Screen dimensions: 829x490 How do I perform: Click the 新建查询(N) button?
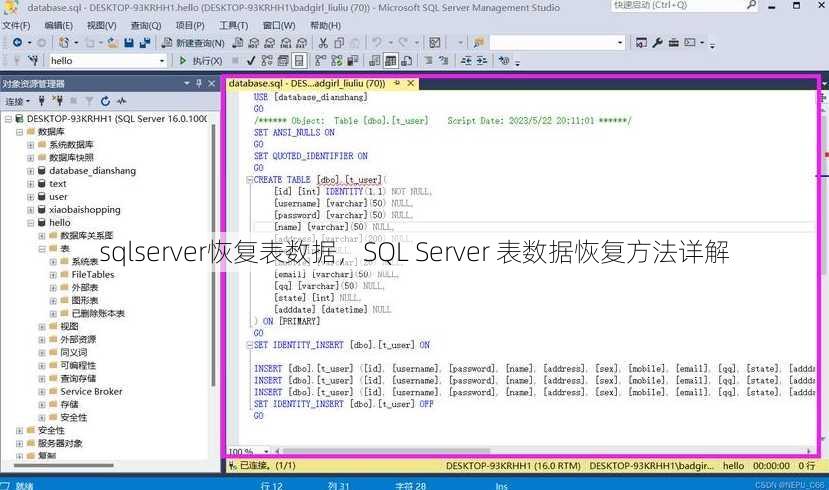click(x=194, y=43)
